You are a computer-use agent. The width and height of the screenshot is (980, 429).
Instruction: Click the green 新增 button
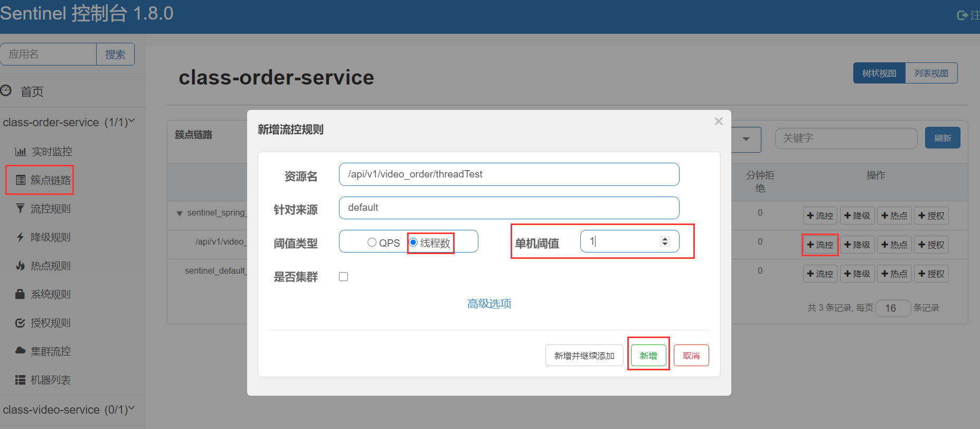(648, 356)
